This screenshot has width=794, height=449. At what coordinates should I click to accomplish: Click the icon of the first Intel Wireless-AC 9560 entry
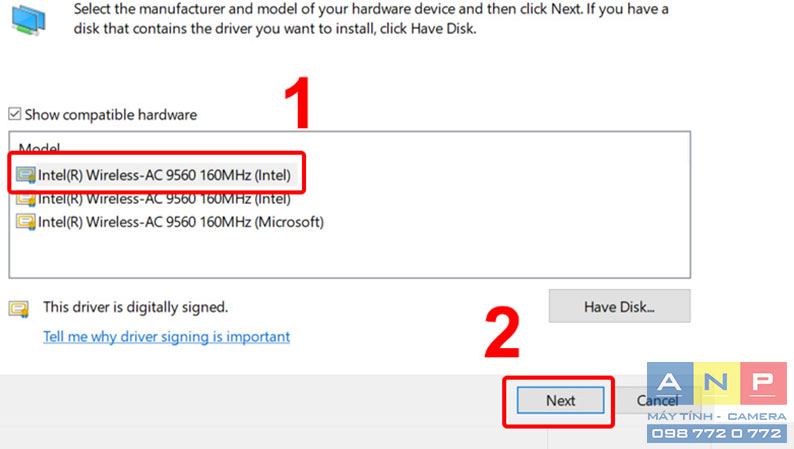(x=25, y=175)
